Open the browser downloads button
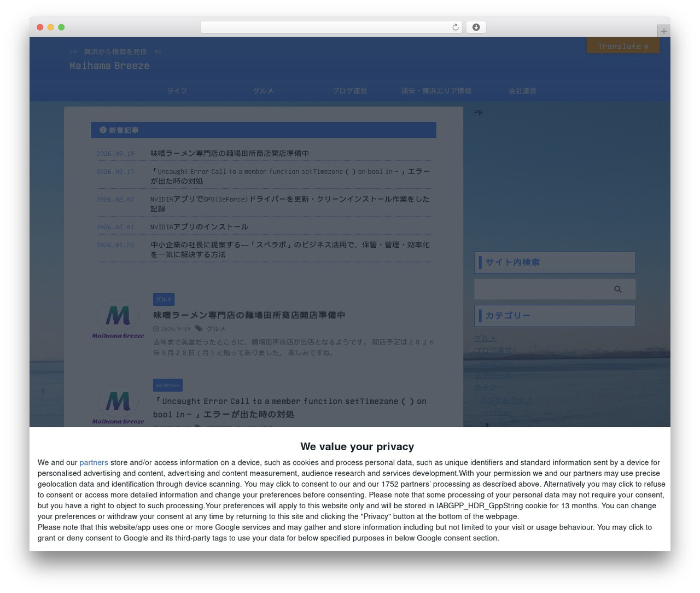The image size is (700, 593). [x=476, y=27]
